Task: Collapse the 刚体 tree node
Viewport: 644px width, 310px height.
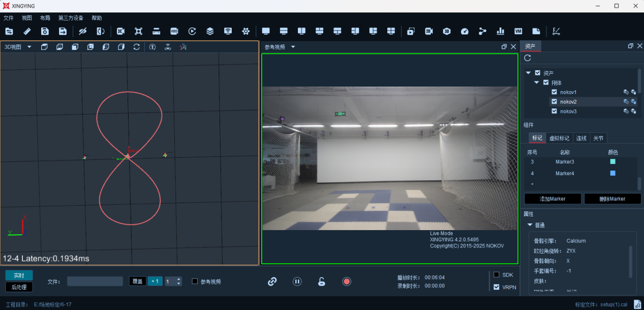Action: 536,82
